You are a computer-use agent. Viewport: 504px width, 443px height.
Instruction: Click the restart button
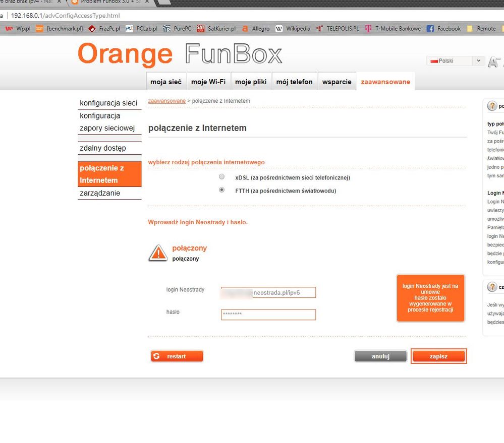(x=177, y=356)
